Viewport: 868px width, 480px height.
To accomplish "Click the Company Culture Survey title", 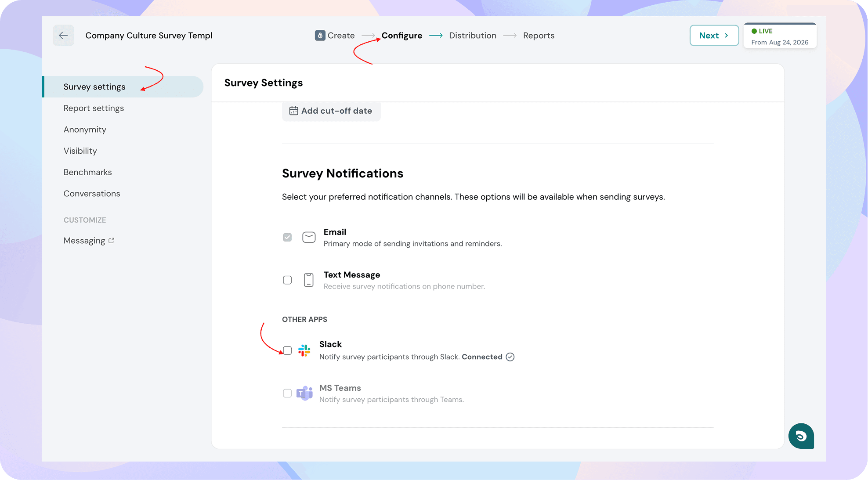I will coord(149,36).
